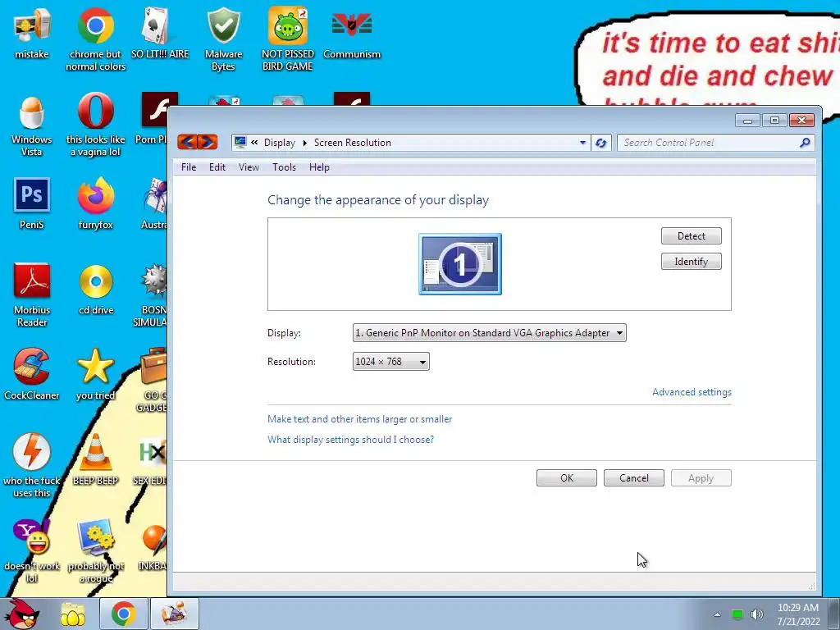Open the View menu

249,167
